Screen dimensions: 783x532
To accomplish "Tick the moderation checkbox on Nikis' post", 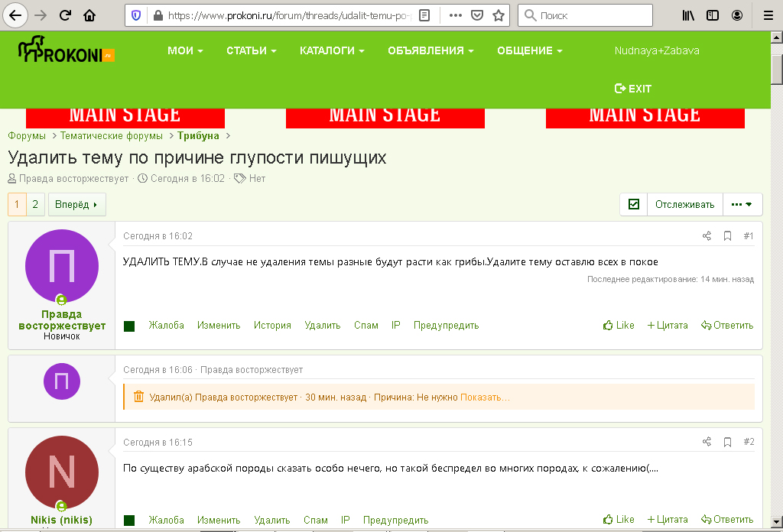I will (128, 519).
